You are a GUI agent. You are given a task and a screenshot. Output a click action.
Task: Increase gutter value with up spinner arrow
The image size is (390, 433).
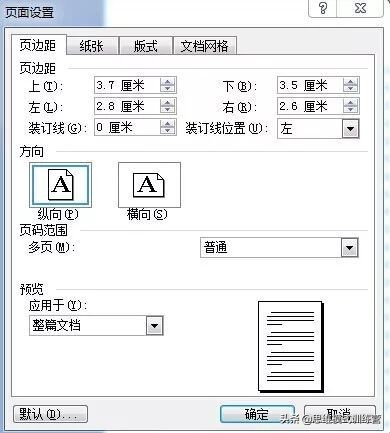point(168,124)
